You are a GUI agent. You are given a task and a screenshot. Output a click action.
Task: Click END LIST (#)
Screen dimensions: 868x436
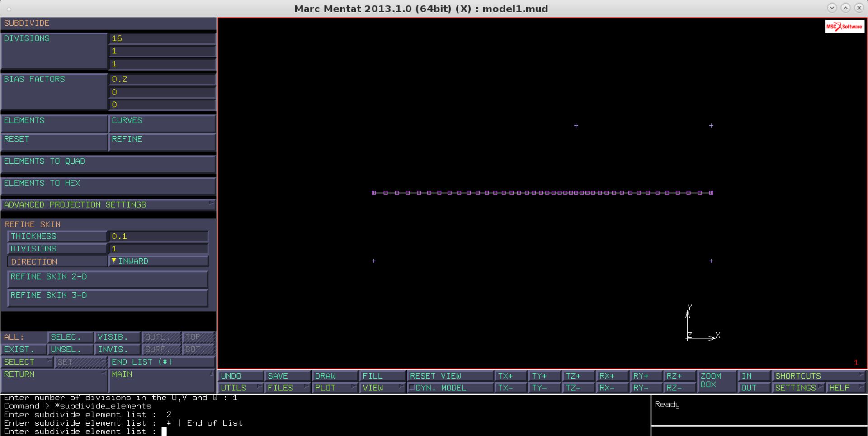(162, 362)
